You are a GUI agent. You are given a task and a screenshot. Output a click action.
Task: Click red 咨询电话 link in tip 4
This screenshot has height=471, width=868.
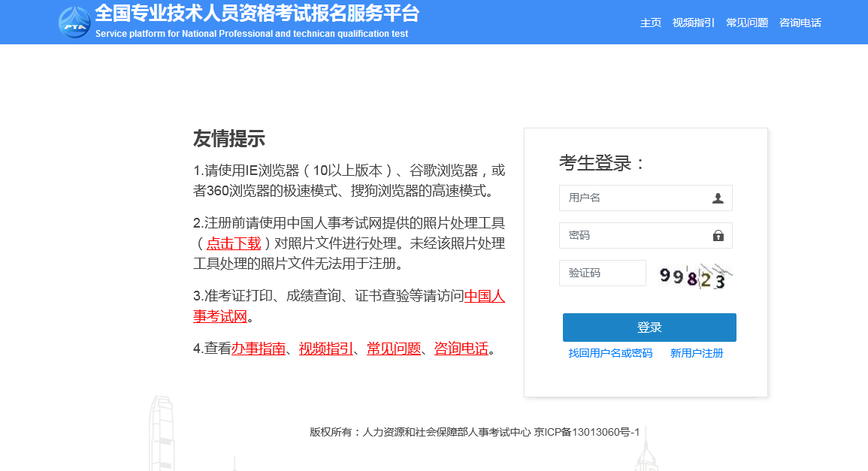click(x=461, y=349)
